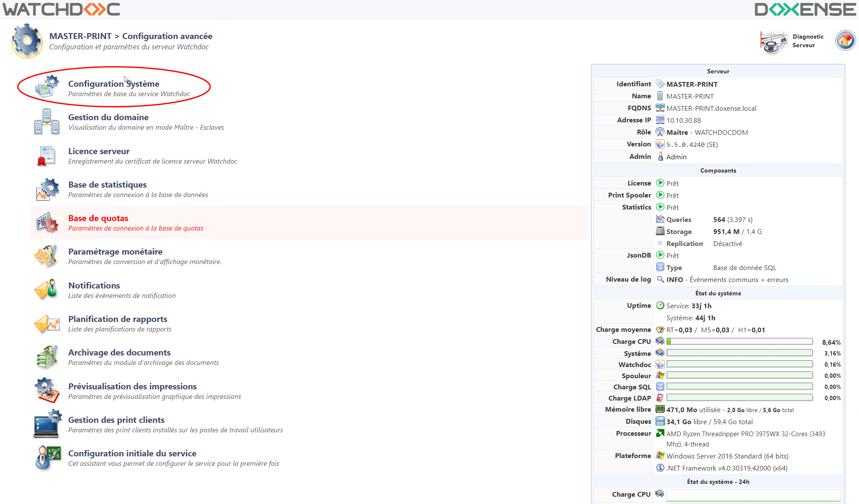Click the MASTER-PRINT breadcrumb link
The width and height of the screenshot is (859, 504).
(x=80, y=36)
